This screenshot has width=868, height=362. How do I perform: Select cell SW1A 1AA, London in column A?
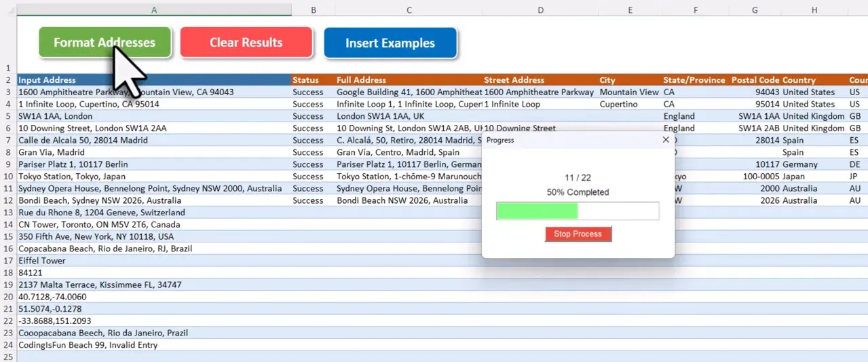click(154, 116)
